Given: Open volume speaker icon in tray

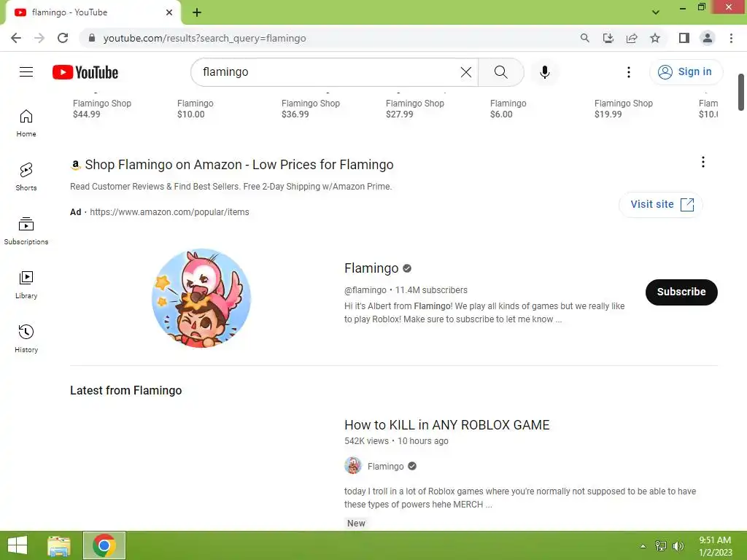Looking at the screenshot, I should pos(678,546).
